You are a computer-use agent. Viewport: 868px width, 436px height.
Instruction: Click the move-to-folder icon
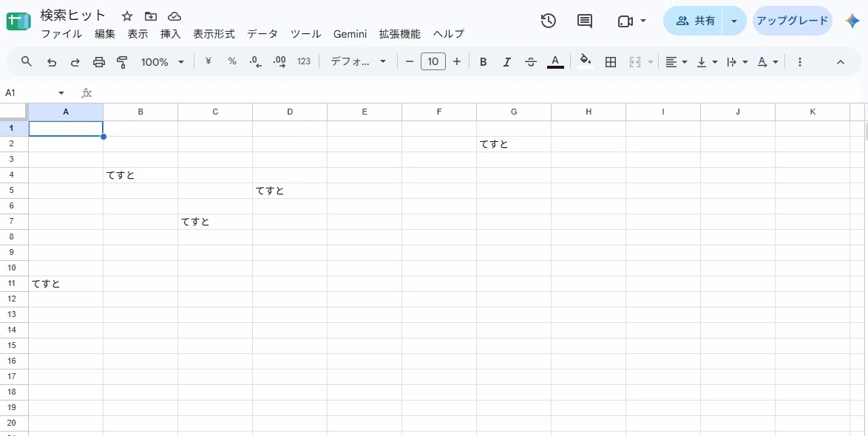[151, 16]
